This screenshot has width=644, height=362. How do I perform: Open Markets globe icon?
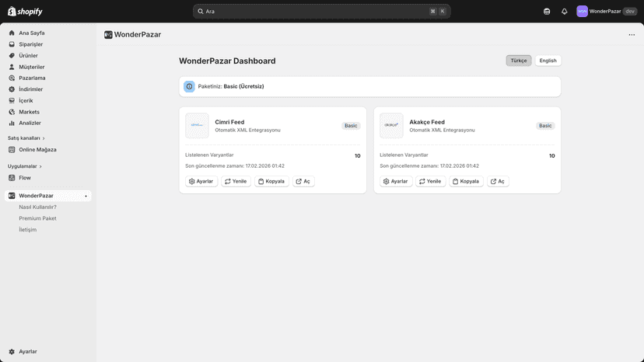click(x=12, y=112)
